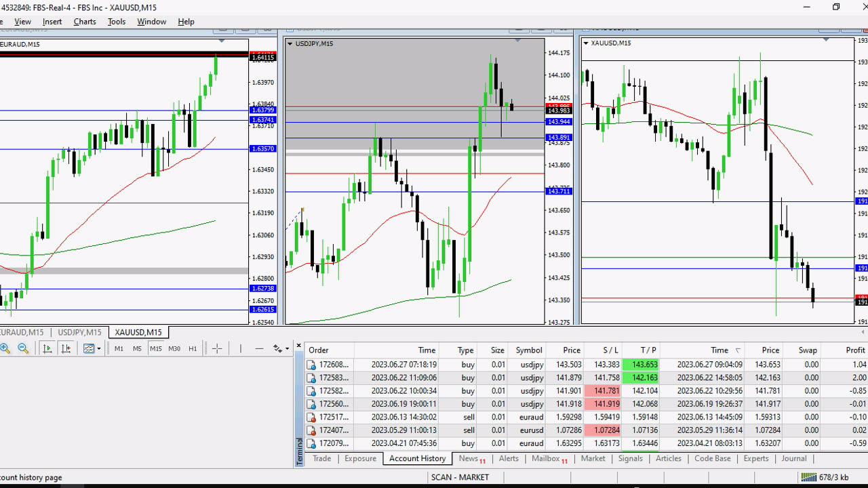Open the View menu
Image resolution: width=868 pixels, height=488 pixels.
tap(22, 22)
